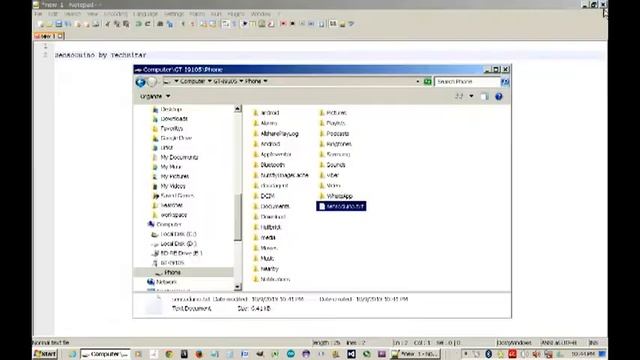Click the Computer taskbar button
Viewport: 640px width, 360px height.
pyautogui.click(x=105, y=354)
